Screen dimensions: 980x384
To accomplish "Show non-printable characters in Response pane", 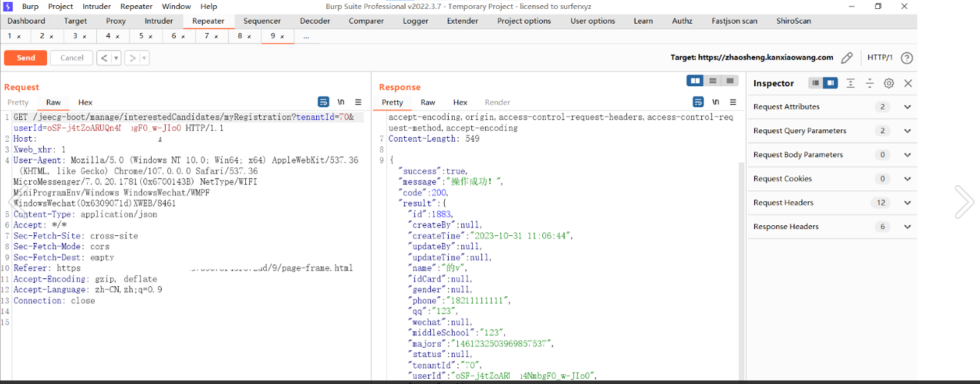I will (716, 102).
